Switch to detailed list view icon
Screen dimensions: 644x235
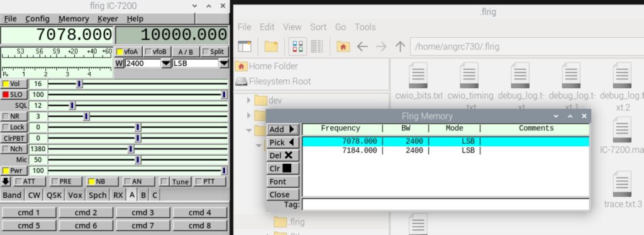(x=317, y=47)
